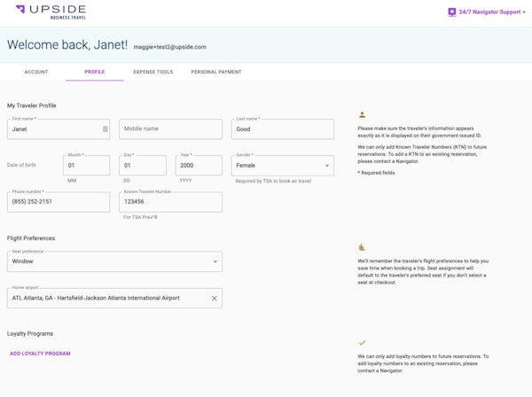532x397 pixels.
Task: Click the person icon beside traveler info
Action: [362, 114]
